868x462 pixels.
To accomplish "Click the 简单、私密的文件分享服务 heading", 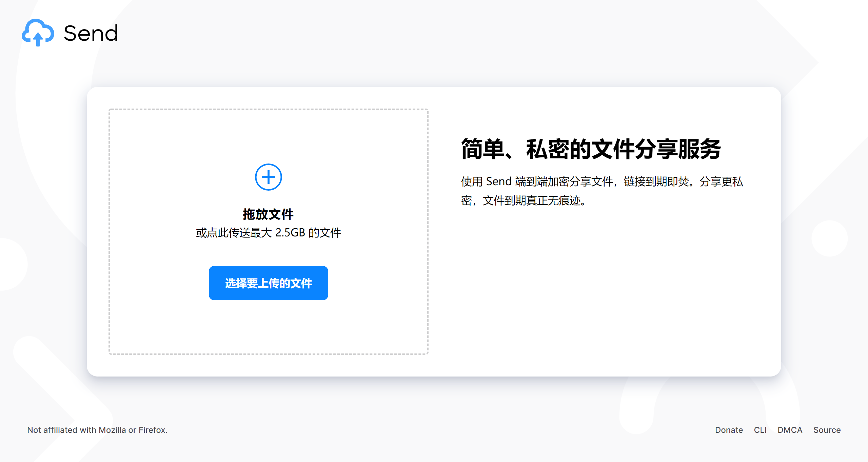I will tap(591, 149).
